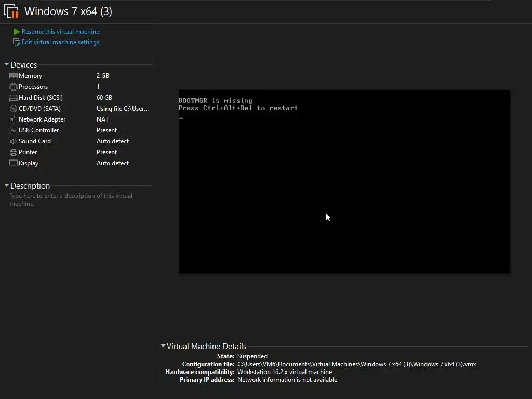This screenshot has width=532, height=399.
Task: Collapse the Description section triangle
Action: 6,185
